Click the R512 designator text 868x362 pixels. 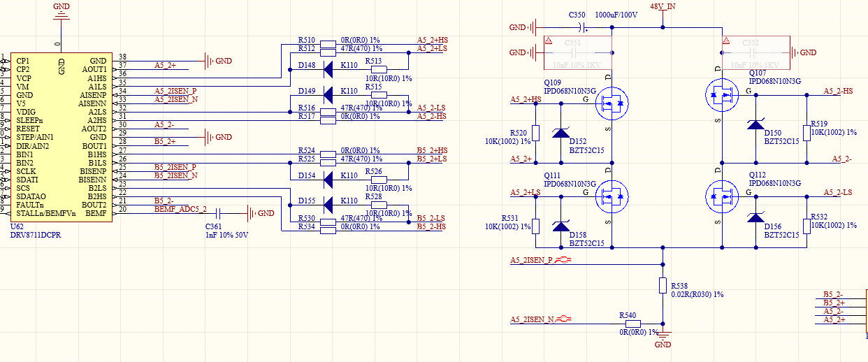tap(306, 48)
